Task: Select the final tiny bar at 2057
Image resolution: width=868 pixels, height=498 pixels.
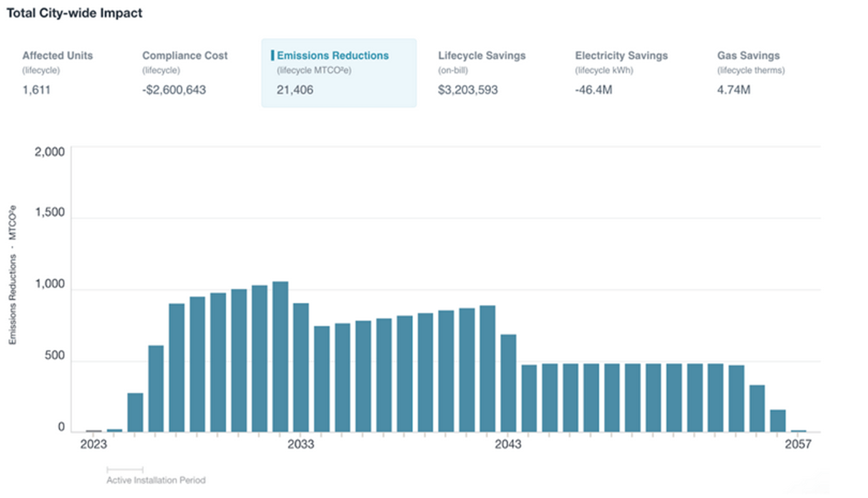Action: pos(799,431)
